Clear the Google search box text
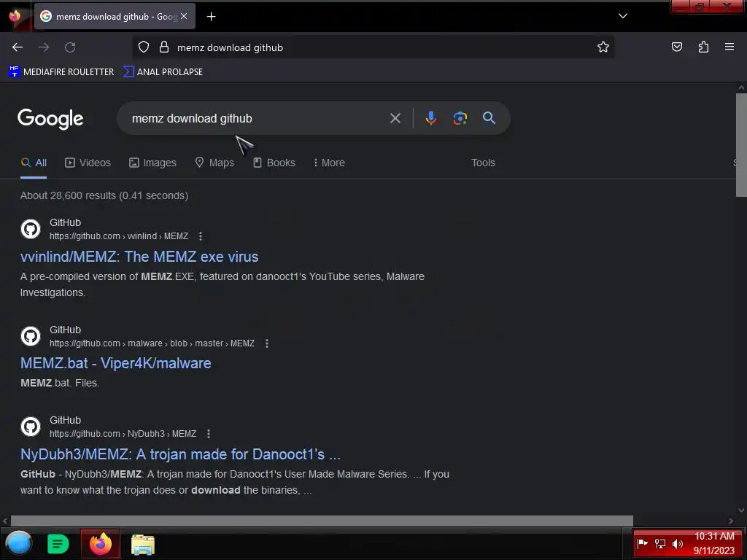This screenshot has width=747, height=560. pos(395,118)
